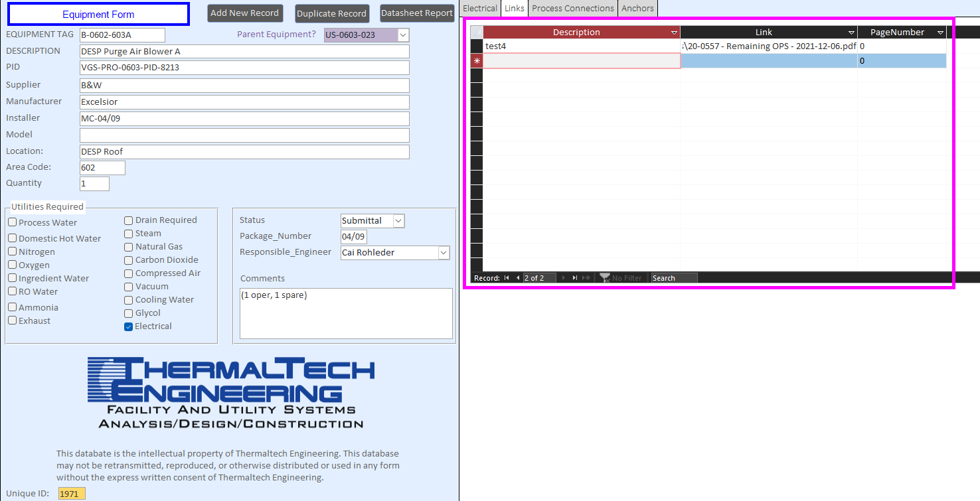Click the Equipment Tag field

click(122, 35)
